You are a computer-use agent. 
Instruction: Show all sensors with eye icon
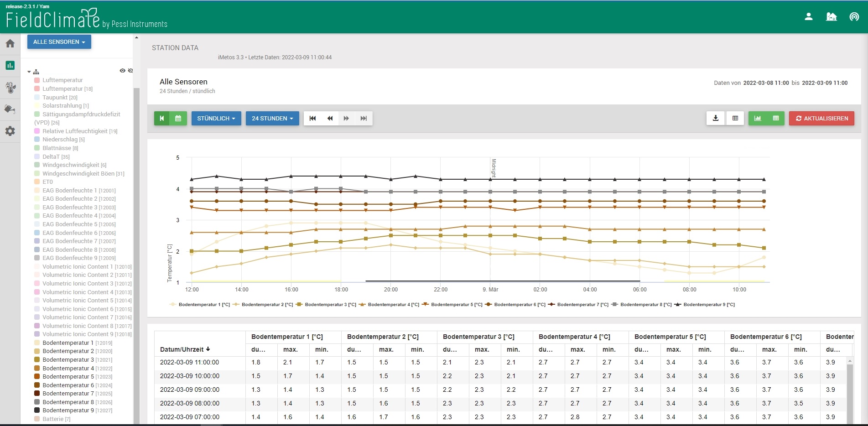[122, 71]
